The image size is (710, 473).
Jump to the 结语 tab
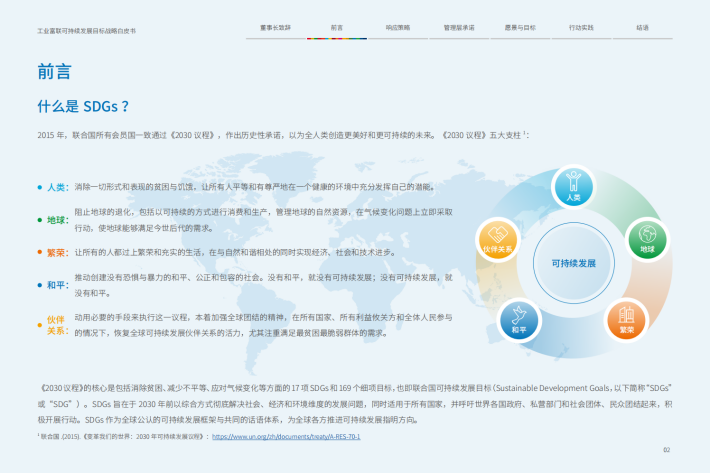point(642,28)
